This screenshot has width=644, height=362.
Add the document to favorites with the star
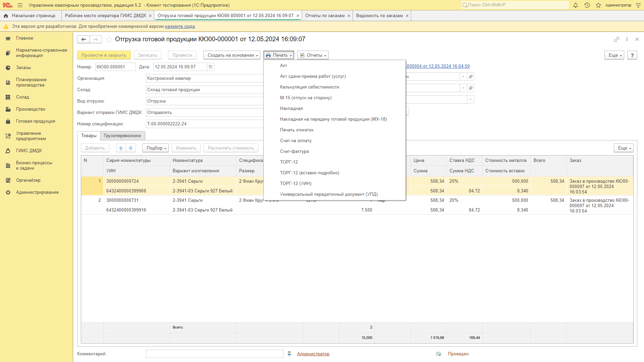(x=109, y=40)
